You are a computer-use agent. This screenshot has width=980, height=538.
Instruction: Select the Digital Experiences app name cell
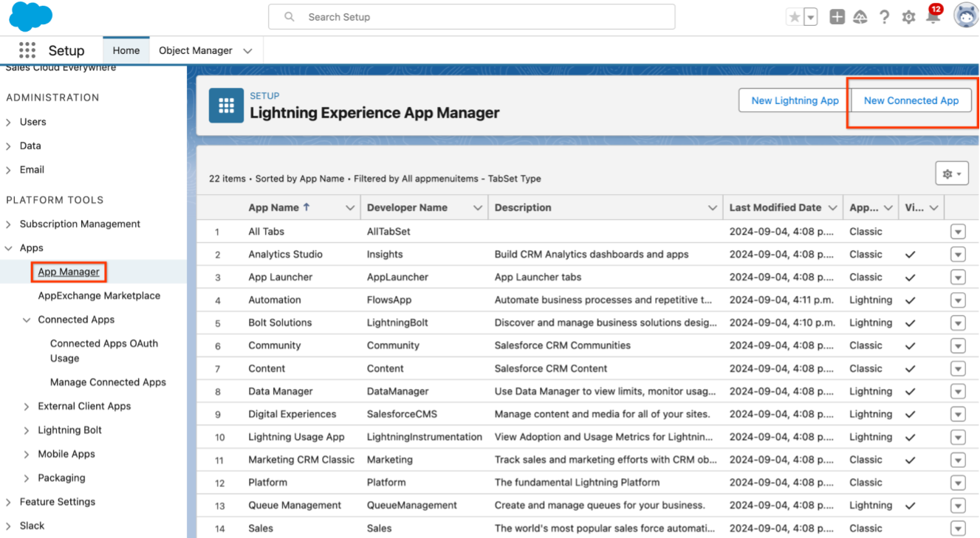292,414
